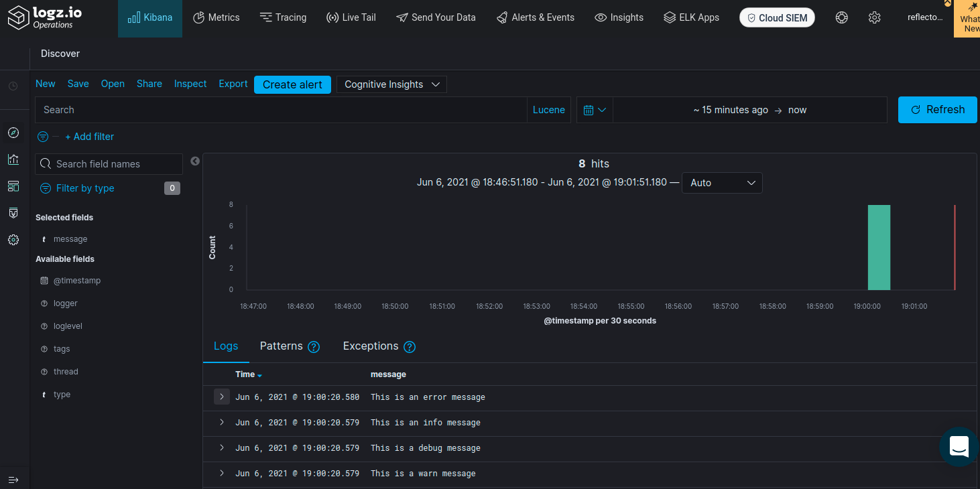Open the reflecto... account menu
The width and height of the screenshot is (980, 489).
tap(925, 17)
